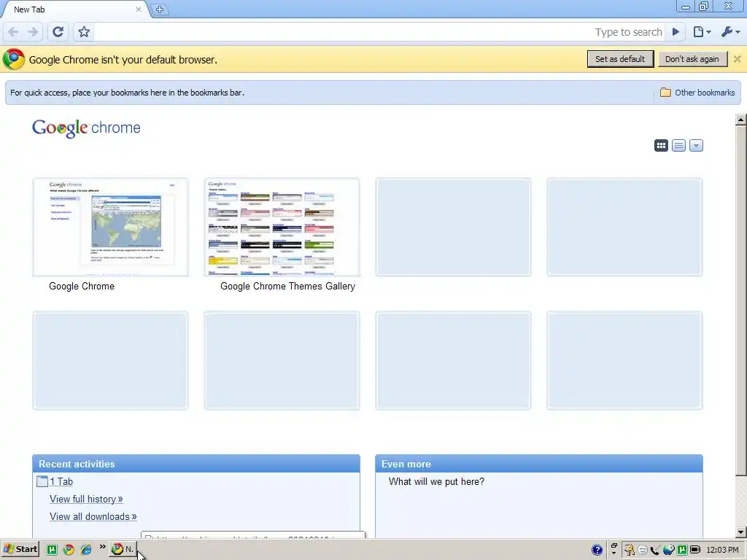Switch to list view of most visited
Screen dimensions: 747x560
(x=679, y=146)
